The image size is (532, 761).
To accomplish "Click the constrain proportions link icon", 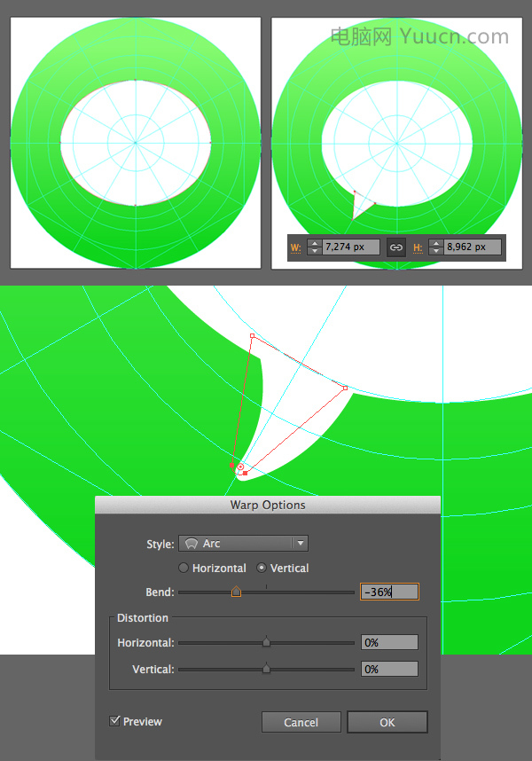I will (x=396, y=247).
